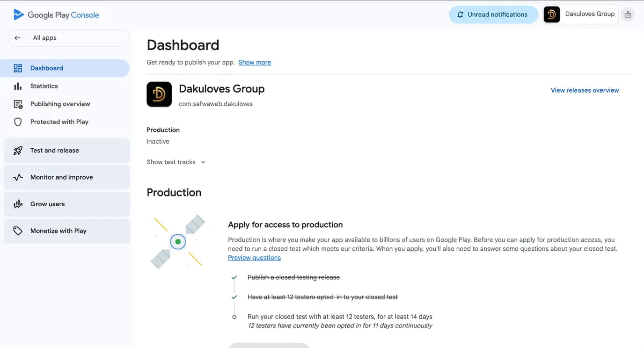Expand the Grow users section
The image size is (644, 348).
pyautogui.click(x=66, y=204)
